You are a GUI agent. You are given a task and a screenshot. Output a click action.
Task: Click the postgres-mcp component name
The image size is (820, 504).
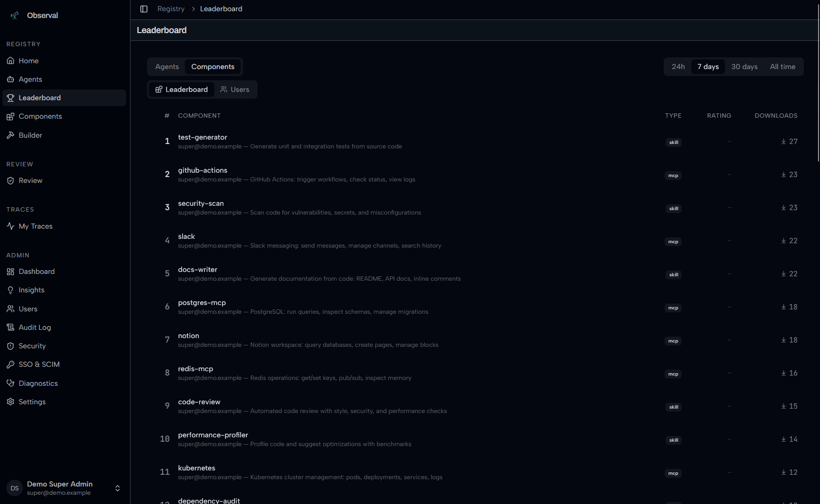coord(202,303)
